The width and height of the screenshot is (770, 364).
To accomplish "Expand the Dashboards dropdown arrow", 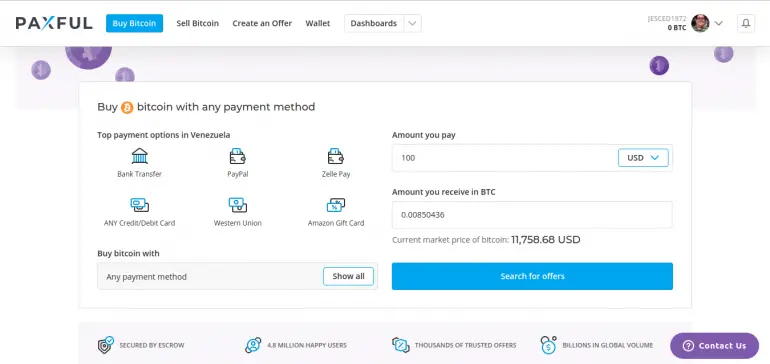I will click(x=412, y=23).
